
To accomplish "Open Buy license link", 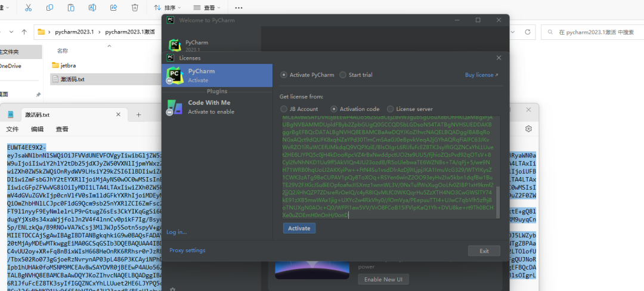I will click(x=481, y=75).
